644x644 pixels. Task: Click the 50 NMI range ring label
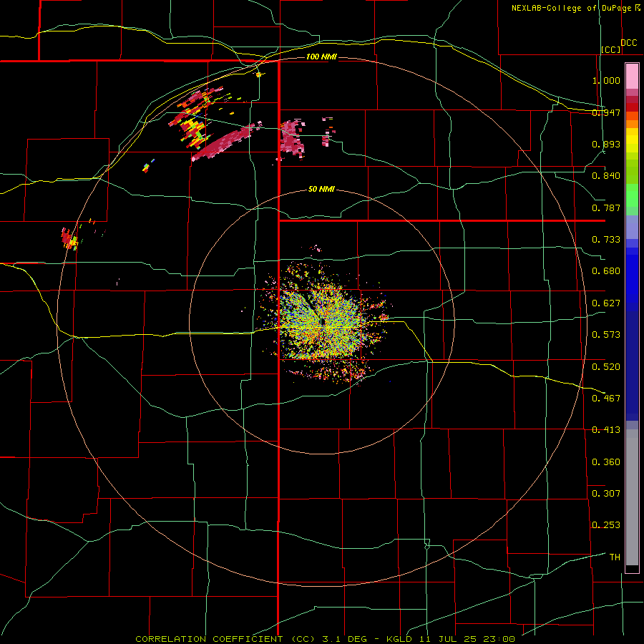coord(321,189)
